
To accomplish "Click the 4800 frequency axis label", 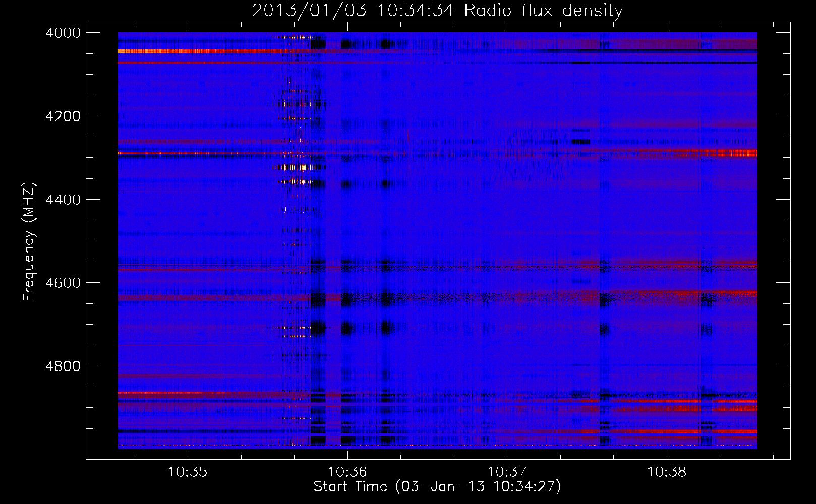I will [x=63, y=366].
